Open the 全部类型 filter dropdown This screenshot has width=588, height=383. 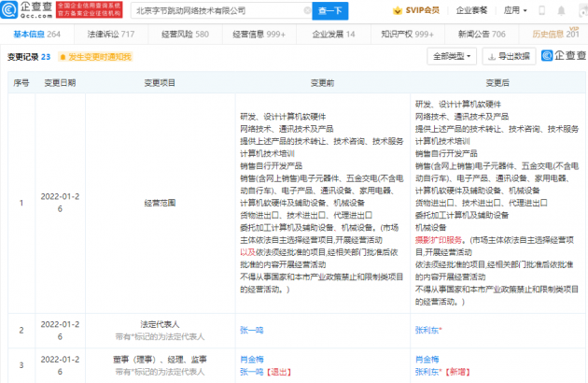point(452,56)
